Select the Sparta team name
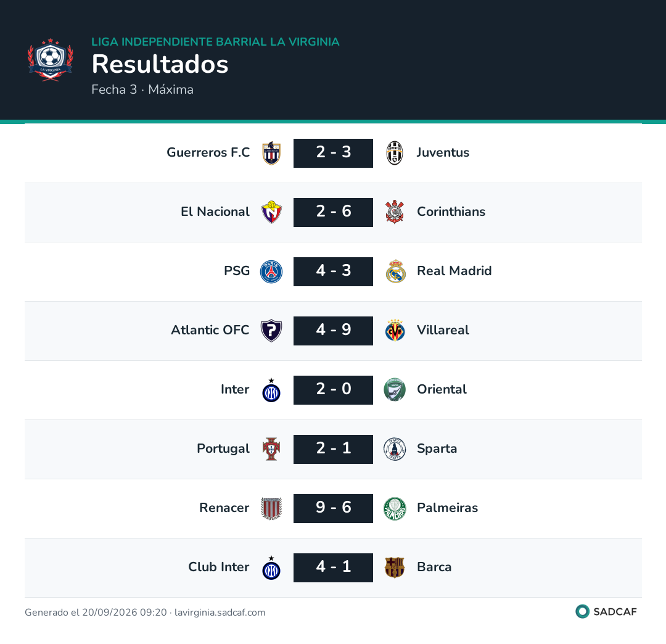The image size is (666, 644). coord(437,449)
